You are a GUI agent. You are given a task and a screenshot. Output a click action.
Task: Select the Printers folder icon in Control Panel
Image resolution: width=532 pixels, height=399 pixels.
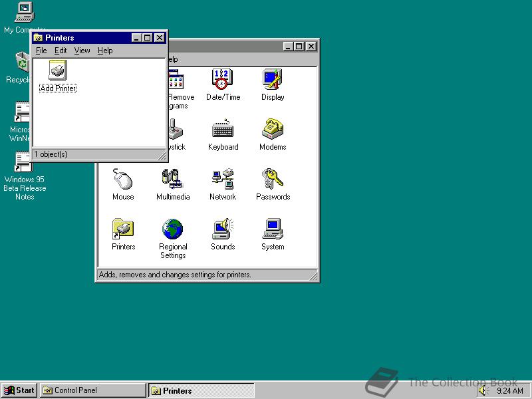click(123, 229)
